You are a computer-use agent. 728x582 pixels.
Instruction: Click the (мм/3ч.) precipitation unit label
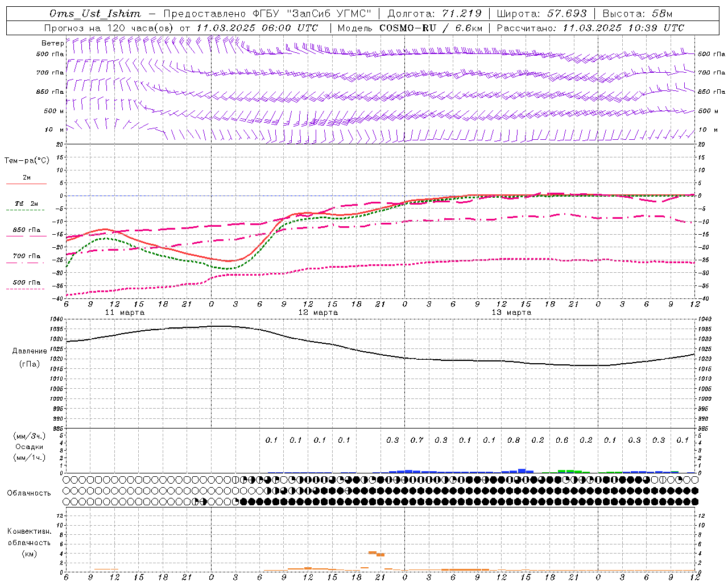tap(30, 436)
